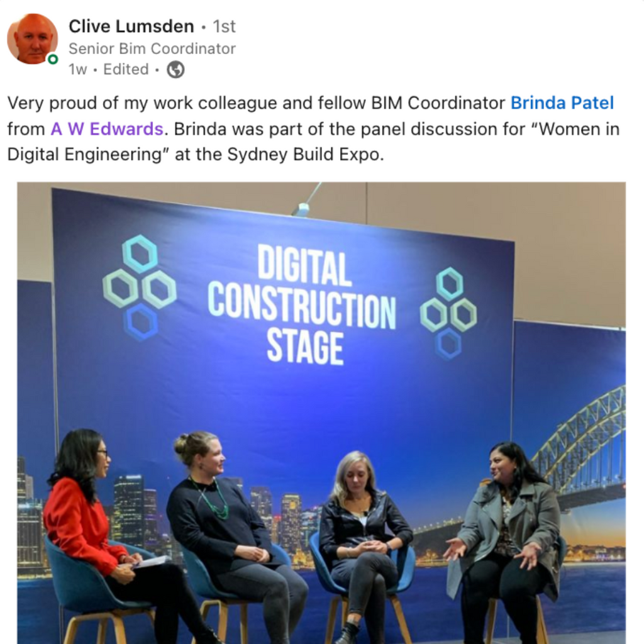Click the "Women in Digital Engineering" phrase
Viewport: 644px width, 644px height.
coord(313,142)
